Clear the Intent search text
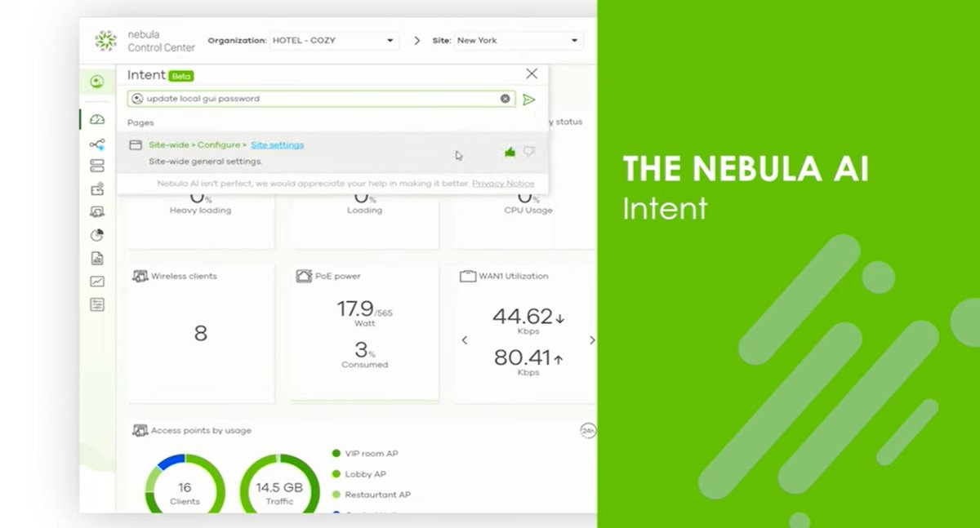Viewport: 980px width, 528px height. 506,99
